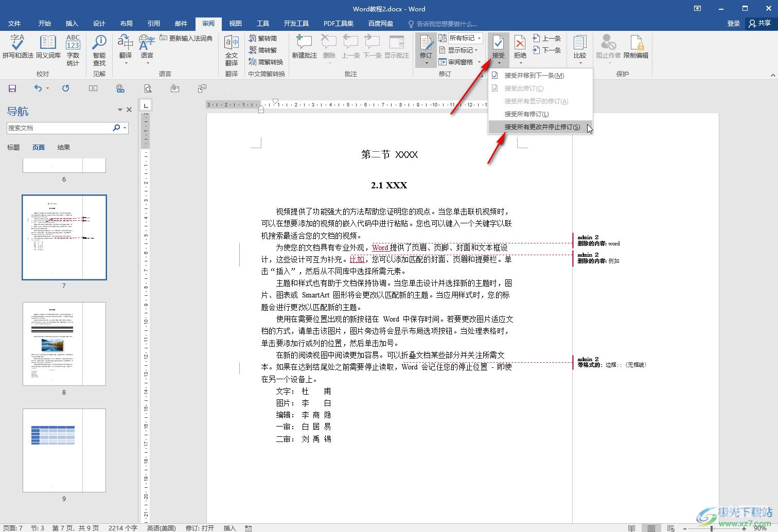Click the ruler tab selector L box
778x532 pixels.
click(146, 105)
